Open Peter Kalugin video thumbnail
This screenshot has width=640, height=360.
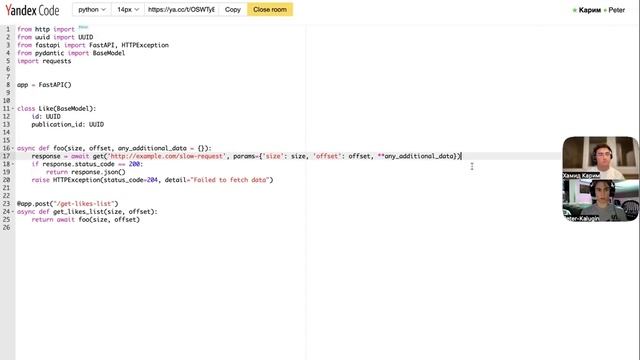(600, 200)
